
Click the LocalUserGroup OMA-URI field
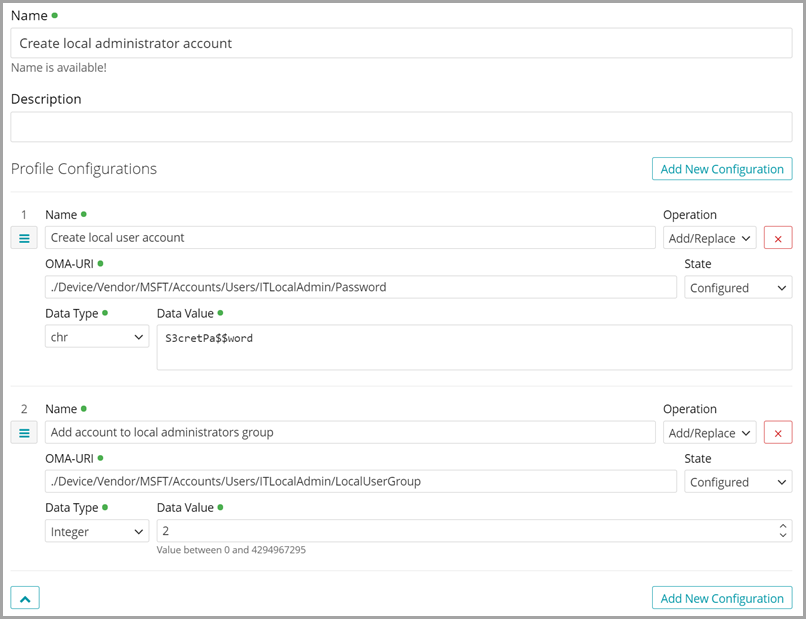coord(360,481)
